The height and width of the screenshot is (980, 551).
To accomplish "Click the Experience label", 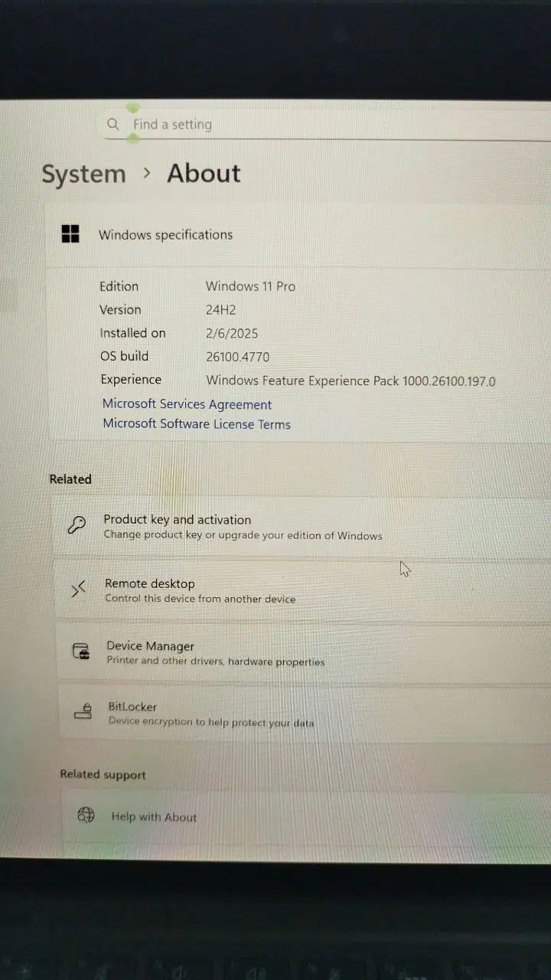I will click(x=131, y=380).
